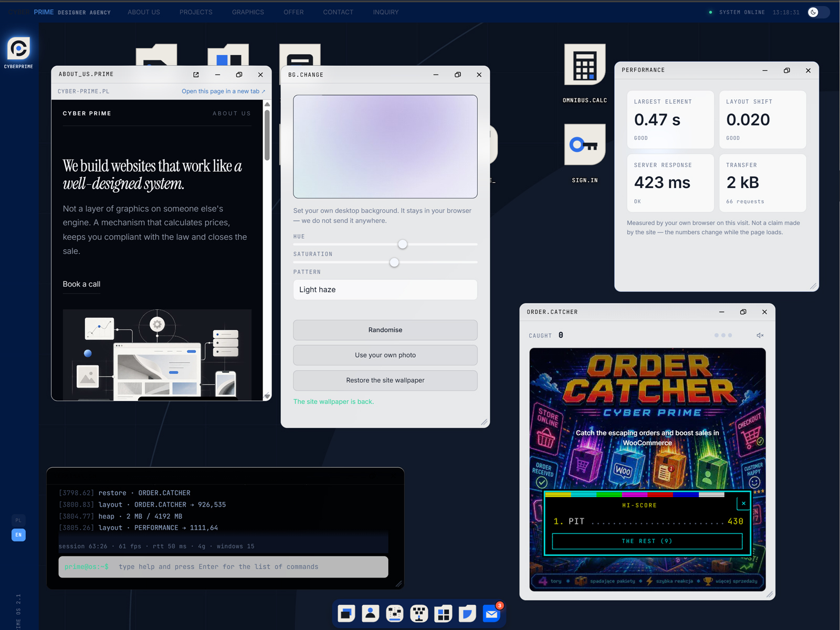The image size is (840, 630).
Task: Adjust the Hue slider handle
Action: coord(402,244)
